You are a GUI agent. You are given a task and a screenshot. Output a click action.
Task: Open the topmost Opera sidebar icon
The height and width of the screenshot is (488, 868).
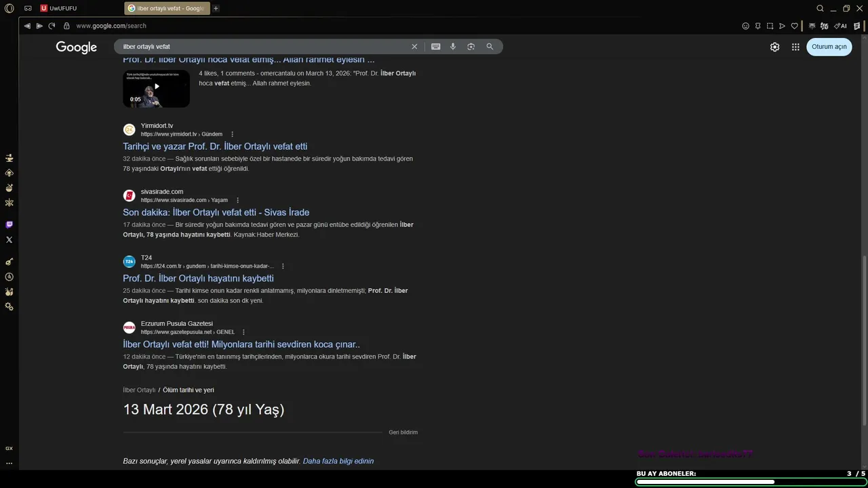9,158
